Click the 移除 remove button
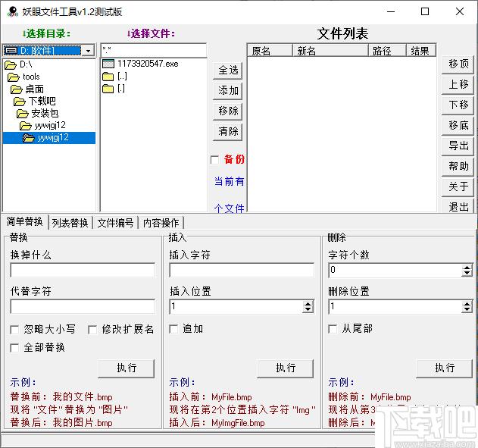Screen dimensions: 478x448 pyautogui.click(x=228, y=111)
